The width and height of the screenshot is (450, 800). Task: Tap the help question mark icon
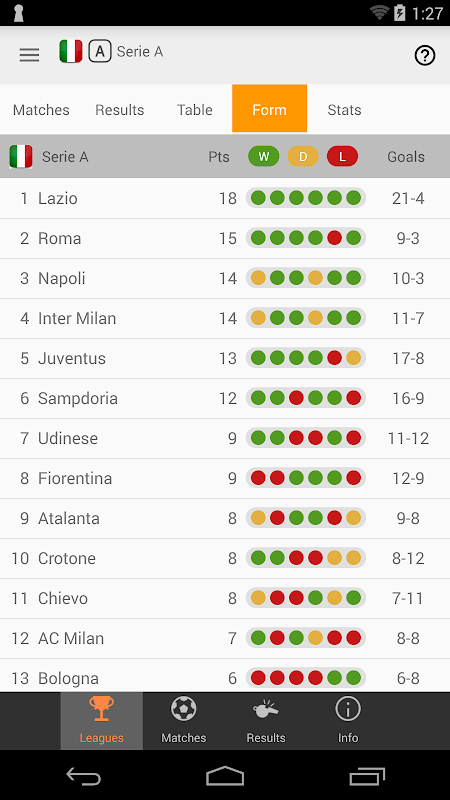pyautogui.click(x=424, y=55)
